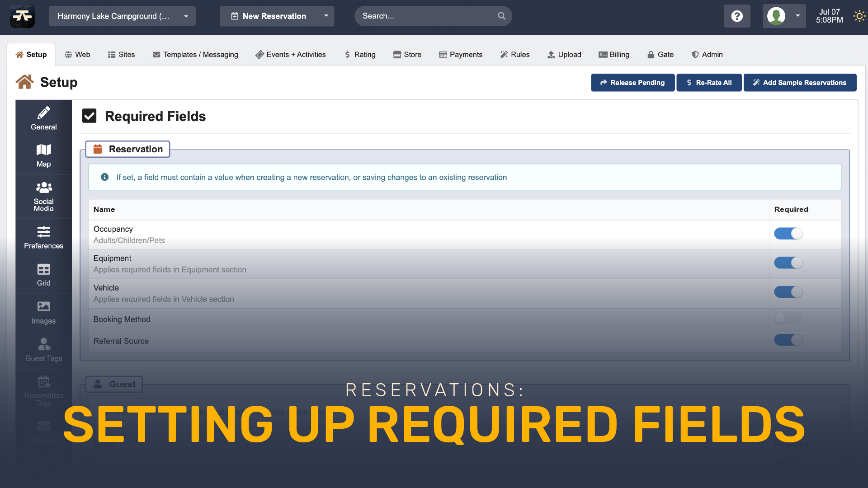This screenshot has width=868, height=488.
Task: Toggle the Vehicle required switch
Action: (788, 292)
